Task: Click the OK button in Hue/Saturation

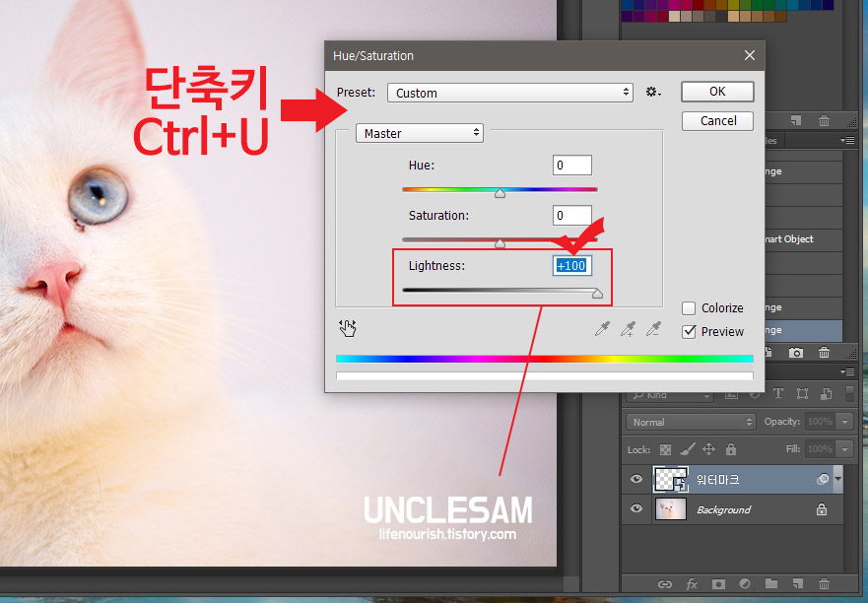Action: (x=717, y=92)
